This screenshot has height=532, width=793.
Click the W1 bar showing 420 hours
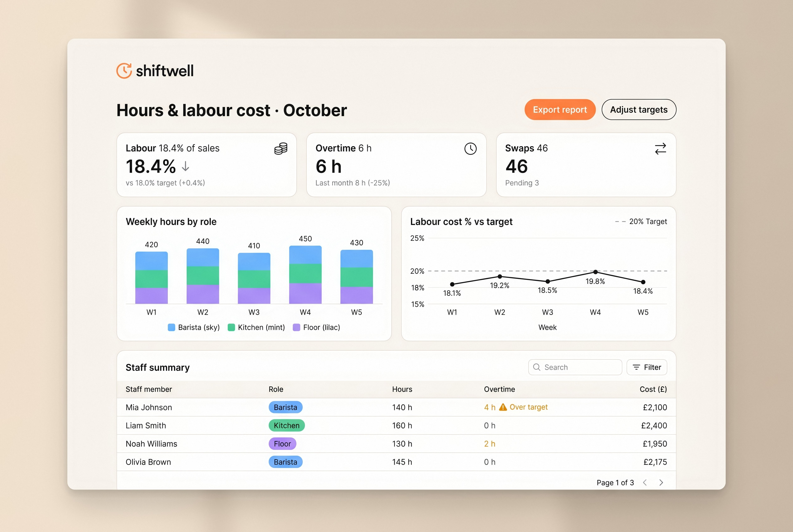pos(151,278)
